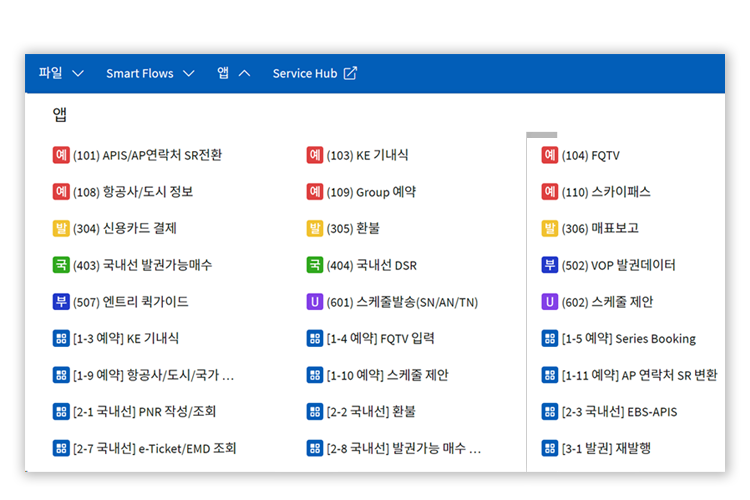
Task: Choose (502) VOP 발권데이터
Action: coord(618,265)
